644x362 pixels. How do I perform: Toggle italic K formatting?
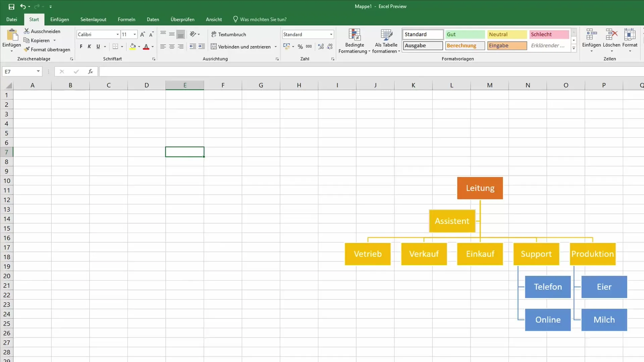89,47
